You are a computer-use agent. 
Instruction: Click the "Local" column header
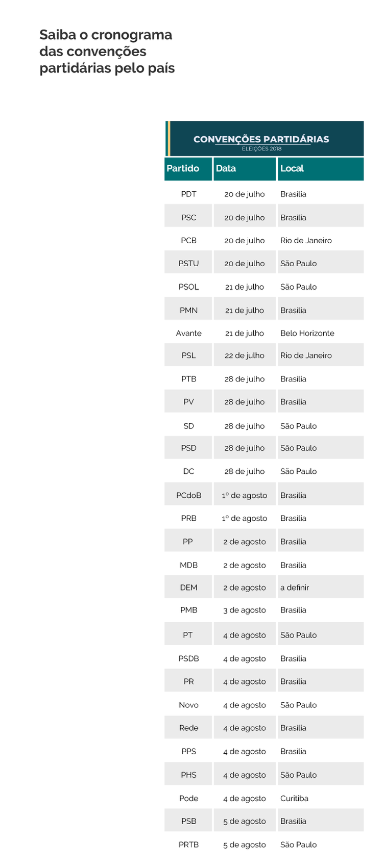(x=292, y=168)
